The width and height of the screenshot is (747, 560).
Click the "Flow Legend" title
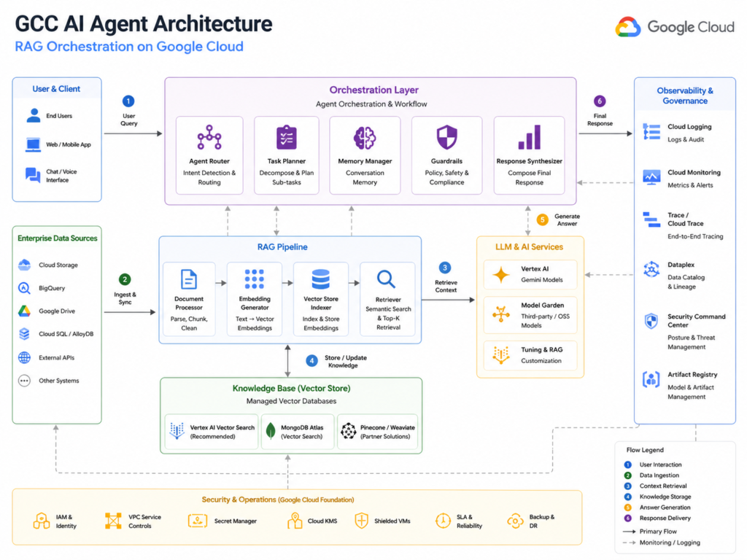click(x=645, y=450)
